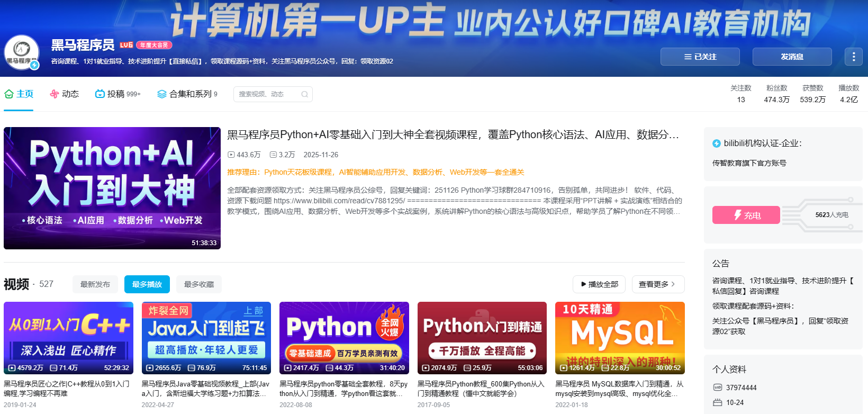Open the C++ 从0到1入门 video thumbnail

[68, 338]
